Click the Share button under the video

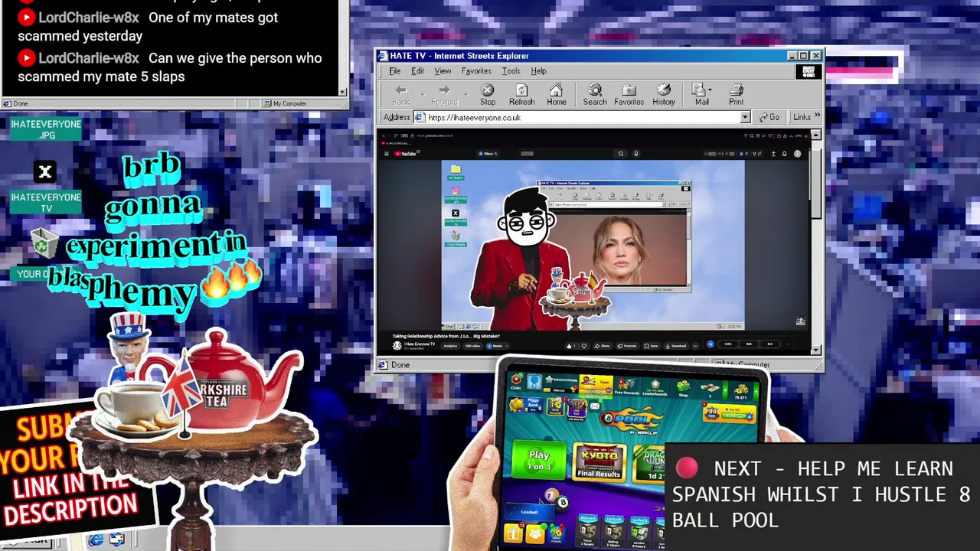[602, 346]
